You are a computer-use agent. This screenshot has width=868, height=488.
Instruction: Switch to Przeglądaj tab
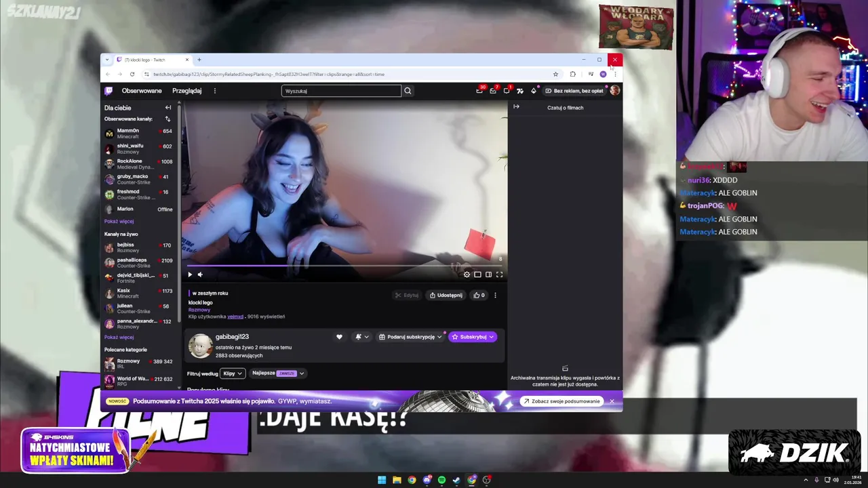coord(186,91)
